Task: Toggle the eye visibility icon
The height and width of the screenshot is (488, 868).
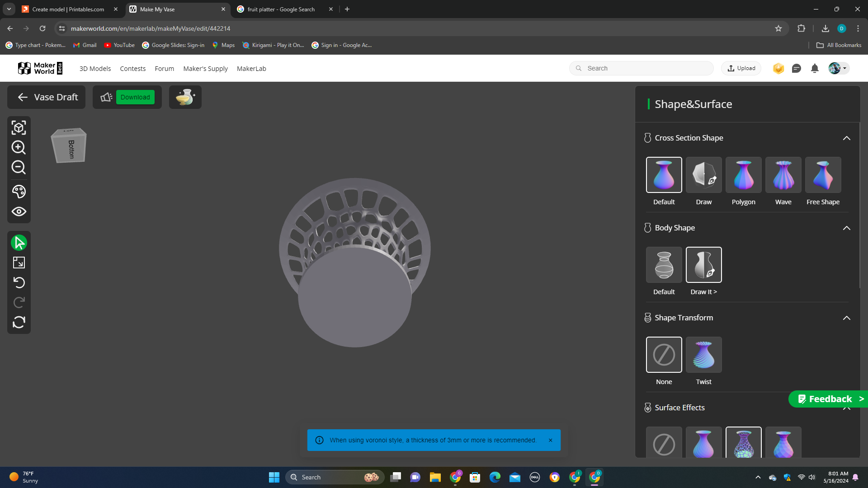Action: pos(19,211)
